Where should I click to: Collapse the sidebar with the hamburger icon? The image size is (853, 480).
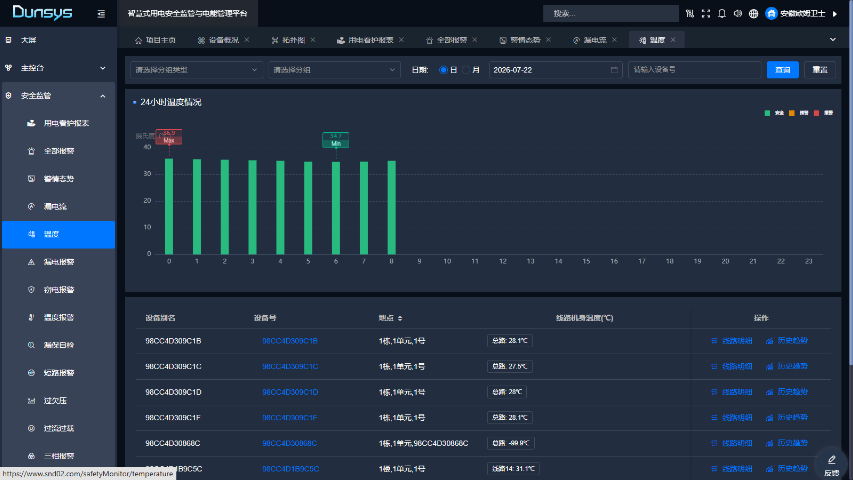[x=101, y=14]
